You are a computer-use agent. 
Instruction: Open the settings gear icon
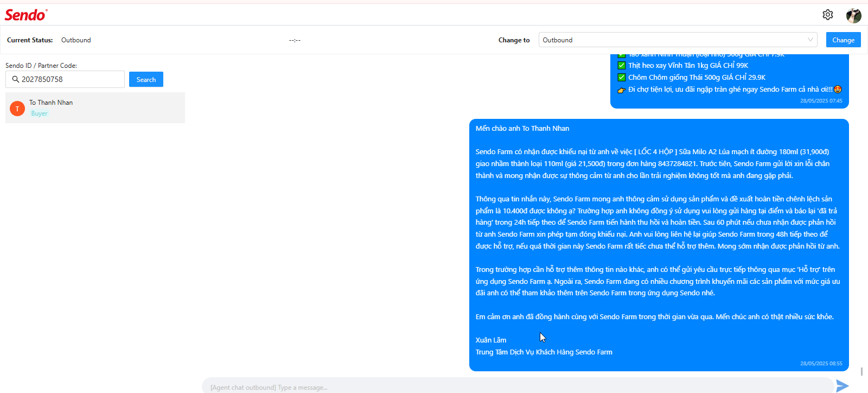pyautogui.click(x=827, y=15)
